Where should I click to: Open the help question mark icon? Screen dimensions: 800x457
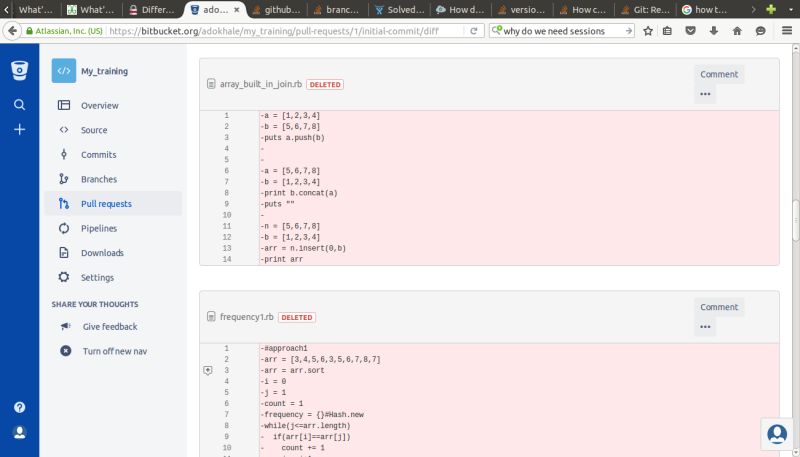pos(19,407)
